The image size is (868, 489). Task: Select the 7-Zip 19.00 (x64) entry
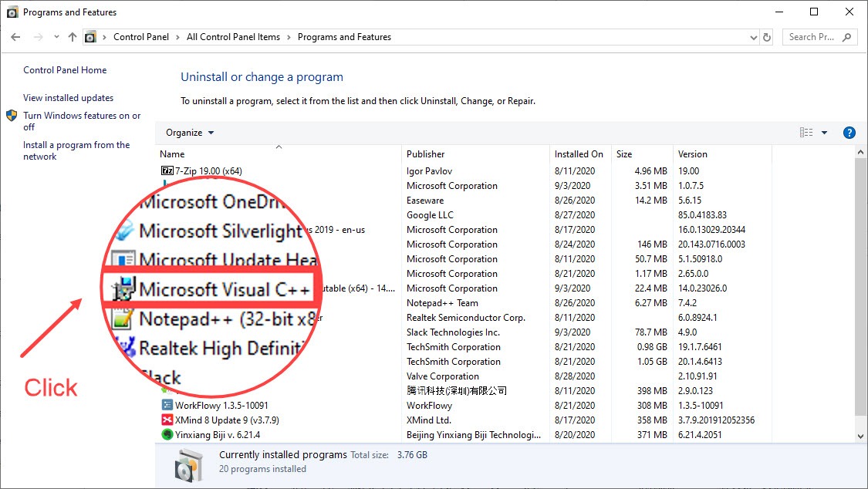(208, 171)
